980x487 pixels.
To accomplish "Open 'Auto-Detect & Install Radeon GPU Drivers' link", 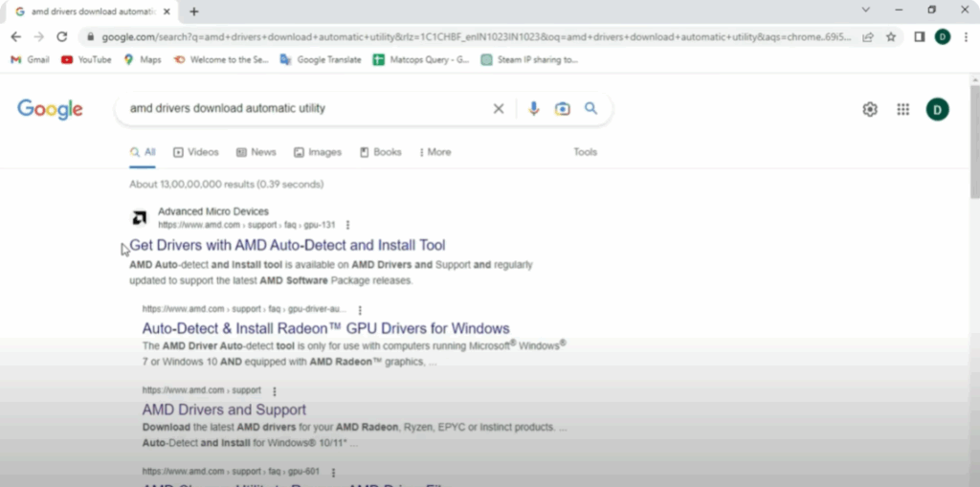I will [325, 328].
